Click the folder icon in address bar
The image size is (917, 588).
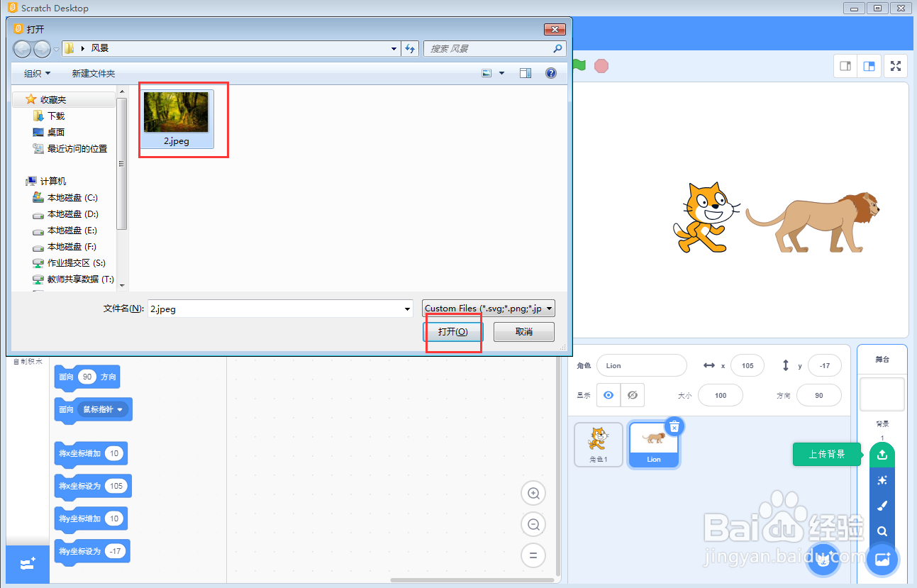click(x=70, y=49)
